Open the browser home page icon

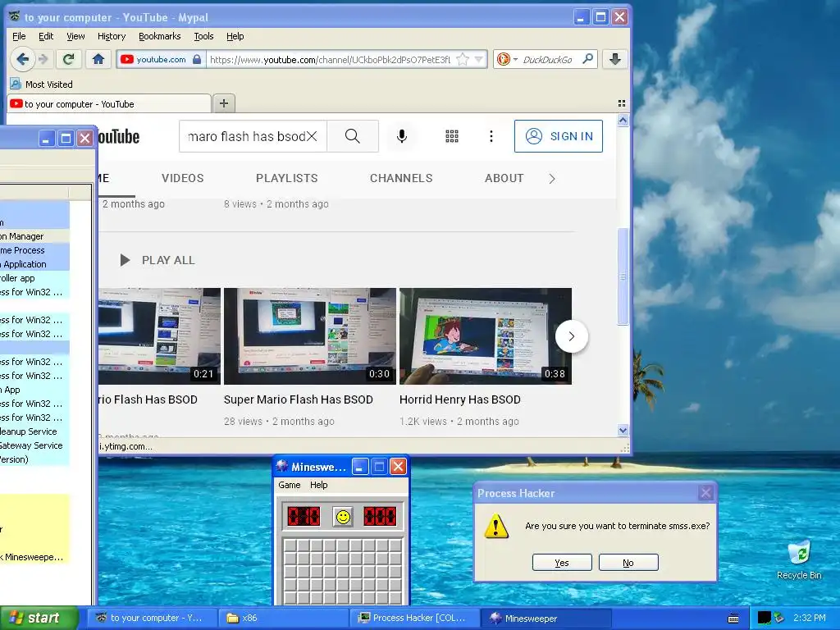click(98, 59)
